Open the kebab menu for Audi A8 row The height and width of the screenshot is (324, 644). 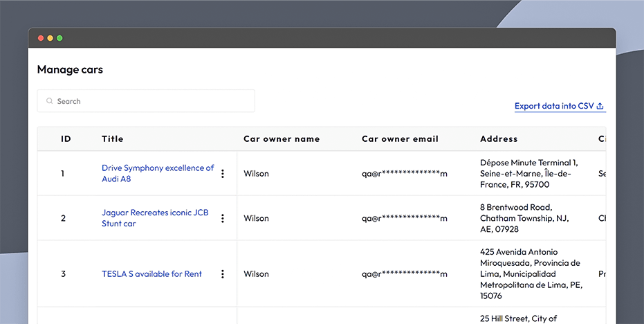(x=223, y=174)
